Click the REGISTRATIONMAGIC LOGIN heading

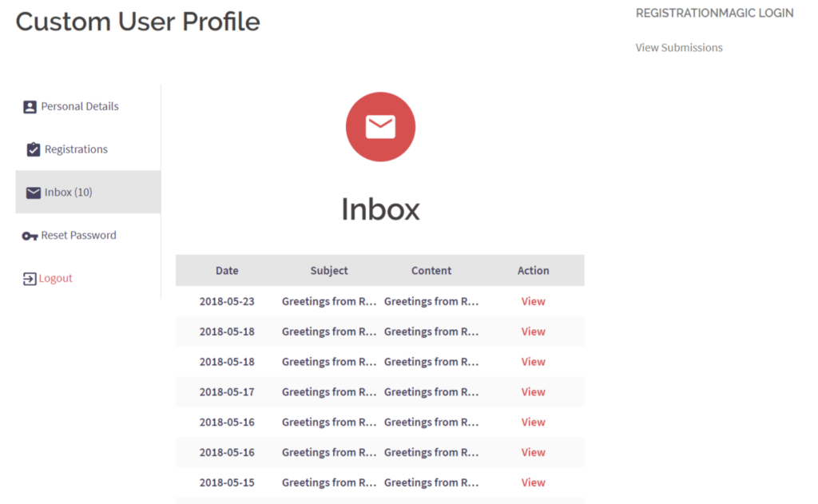pyautogui.click(x=714, y=13)
